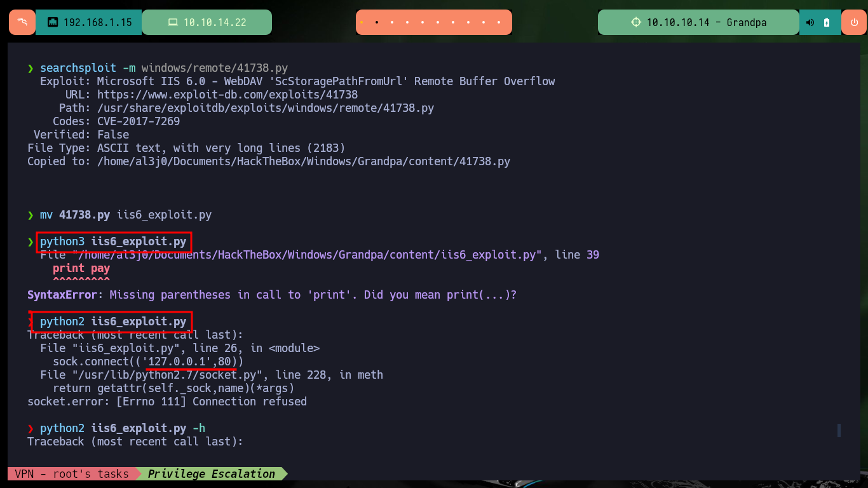Click the exploit-db.com/exploits/41738 URL

pyautogui.click(x=227, y=95)
